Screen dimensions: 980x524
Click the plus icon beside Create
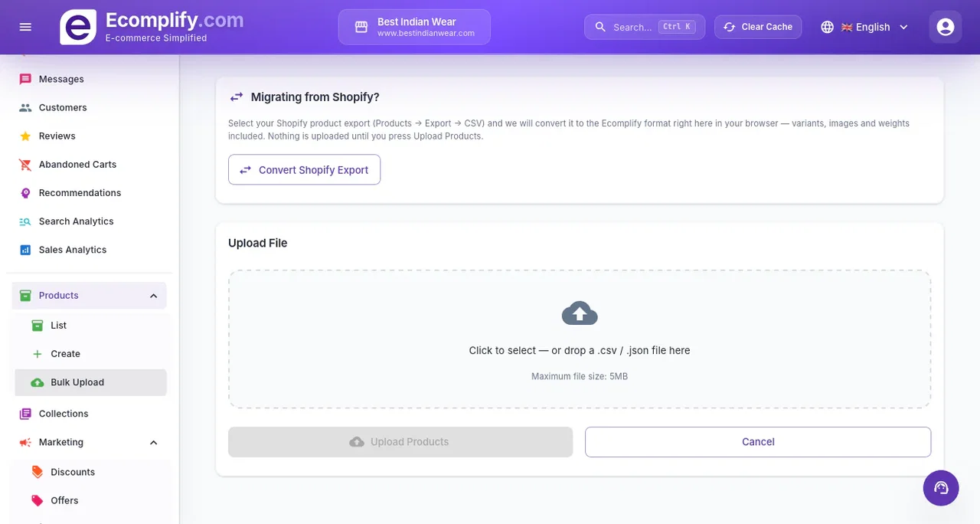(x=38, y=354)
